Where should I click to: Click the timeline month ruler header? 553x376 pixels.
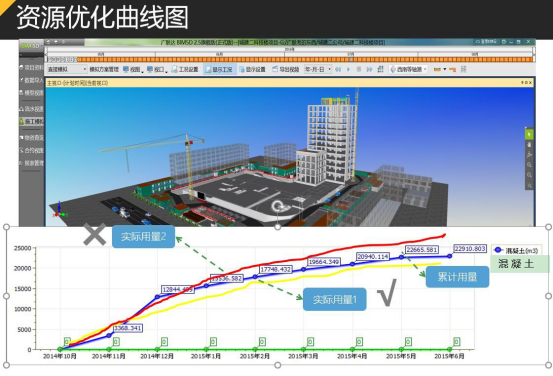(290, 54)
